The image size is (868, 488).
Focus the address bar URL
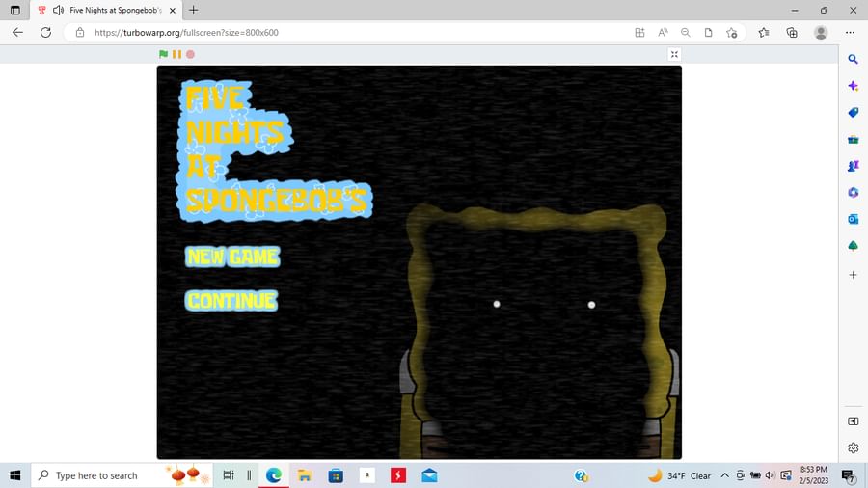[x=186, y=32]
